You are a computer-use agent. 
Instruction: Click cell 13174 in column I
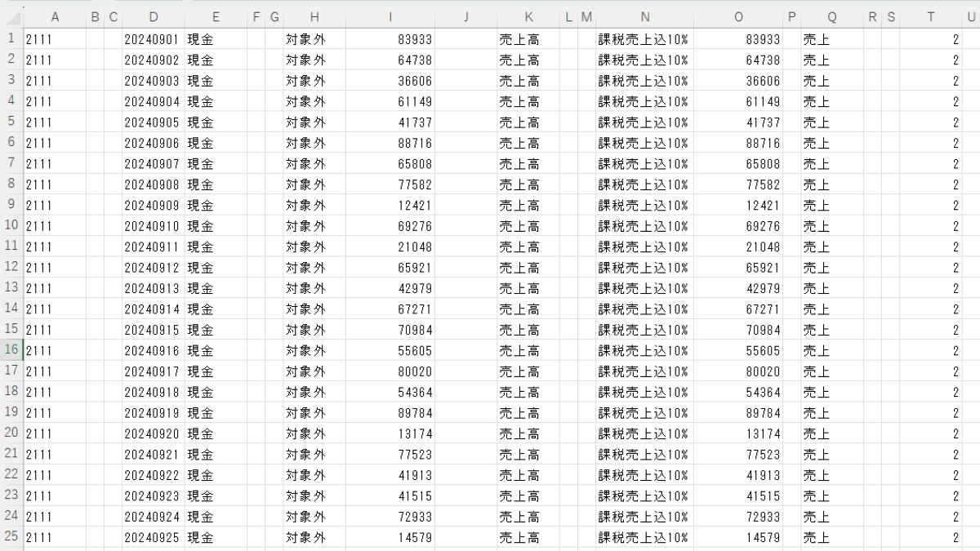point(390,433)
